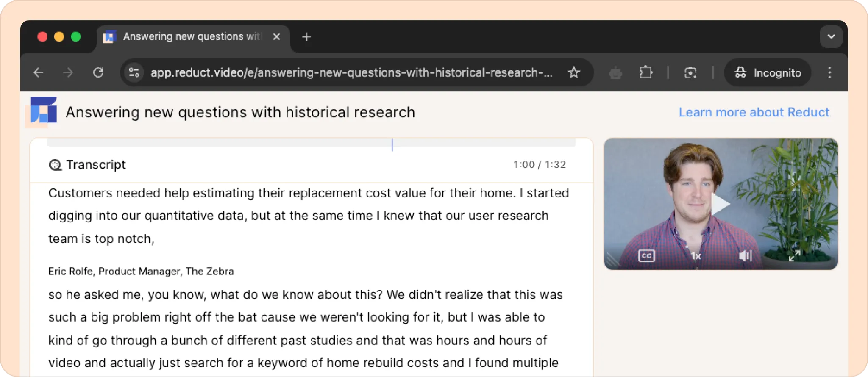Click the browser forward arrow

point(68,73)
